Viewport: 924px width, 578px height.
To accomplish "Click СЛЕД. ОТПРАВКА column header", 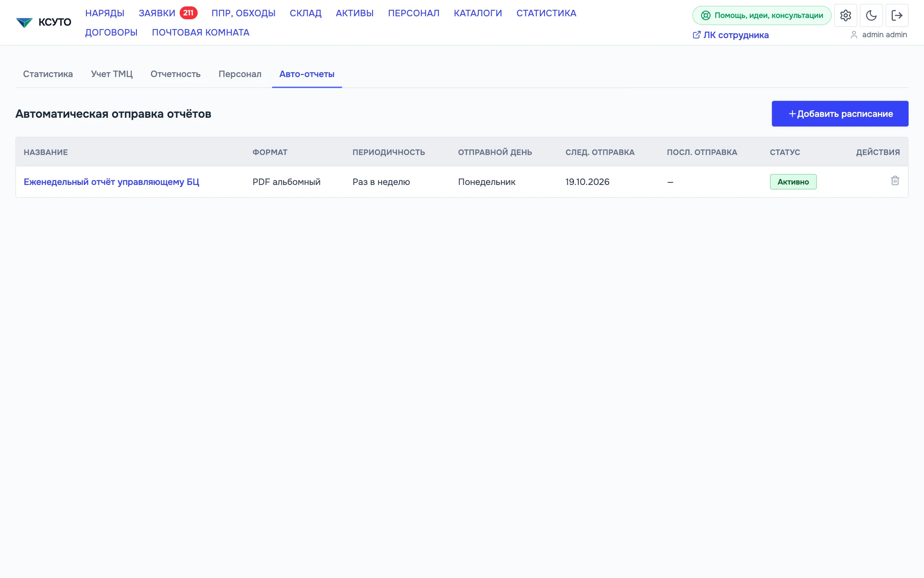I will click(600, 152).
